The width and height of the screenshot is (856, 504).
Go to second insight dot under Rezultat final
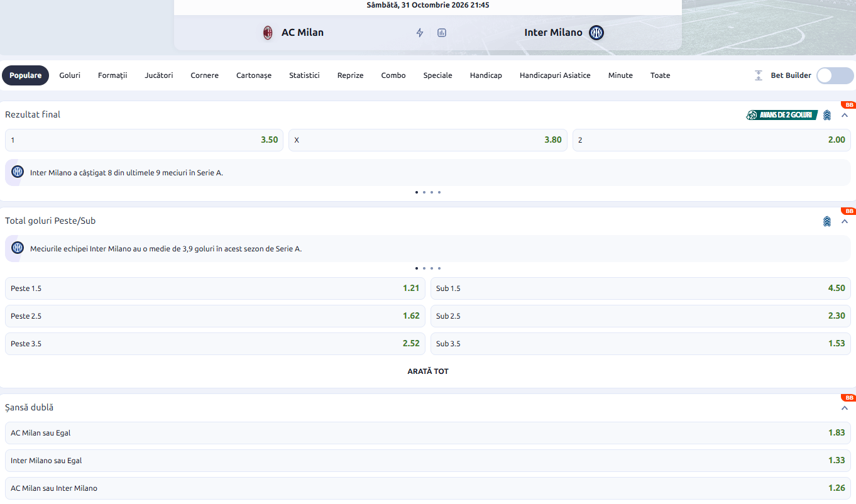pyautogui.click(x=424, y=192)
